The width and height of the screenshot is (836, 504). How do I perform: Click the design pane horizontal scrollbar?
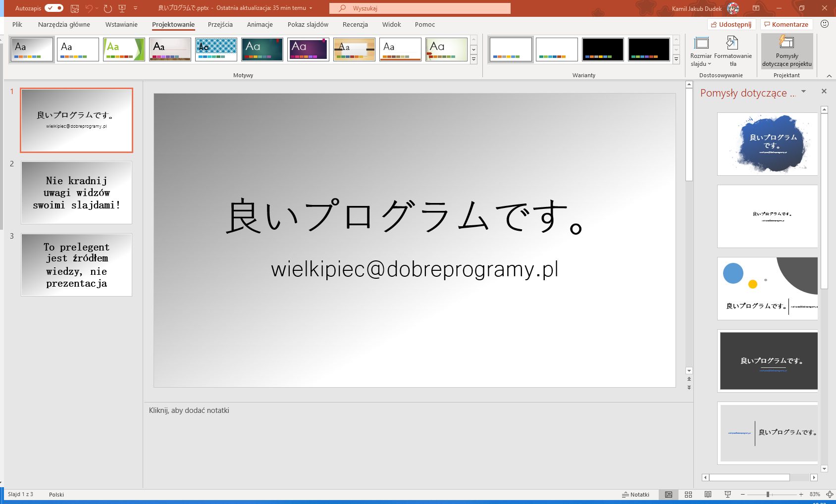click(x=749, y=477)
